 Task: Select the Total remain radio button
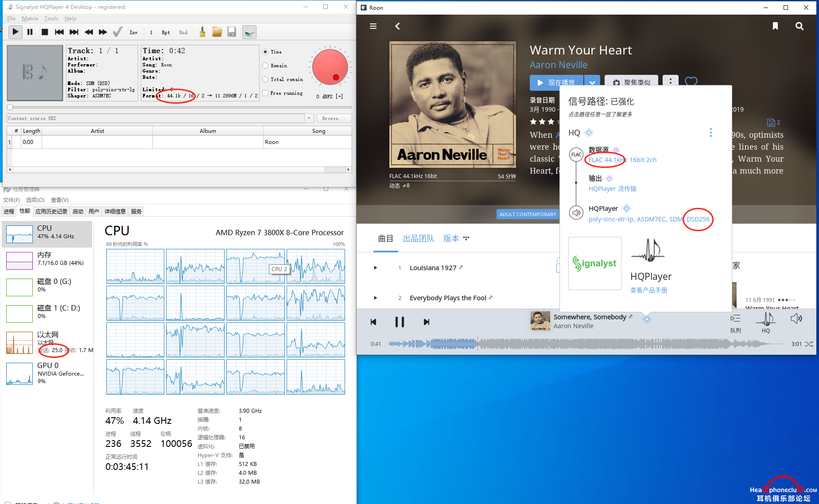coord(265,79)
